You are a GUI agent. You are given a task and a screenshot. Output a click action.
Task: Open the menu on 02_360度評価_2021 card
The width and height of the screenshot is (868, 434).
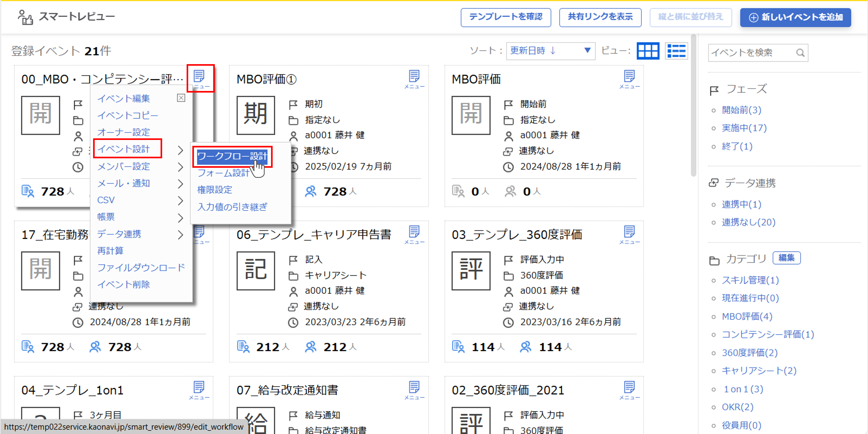pyautogui.click(x=629, y=388)
